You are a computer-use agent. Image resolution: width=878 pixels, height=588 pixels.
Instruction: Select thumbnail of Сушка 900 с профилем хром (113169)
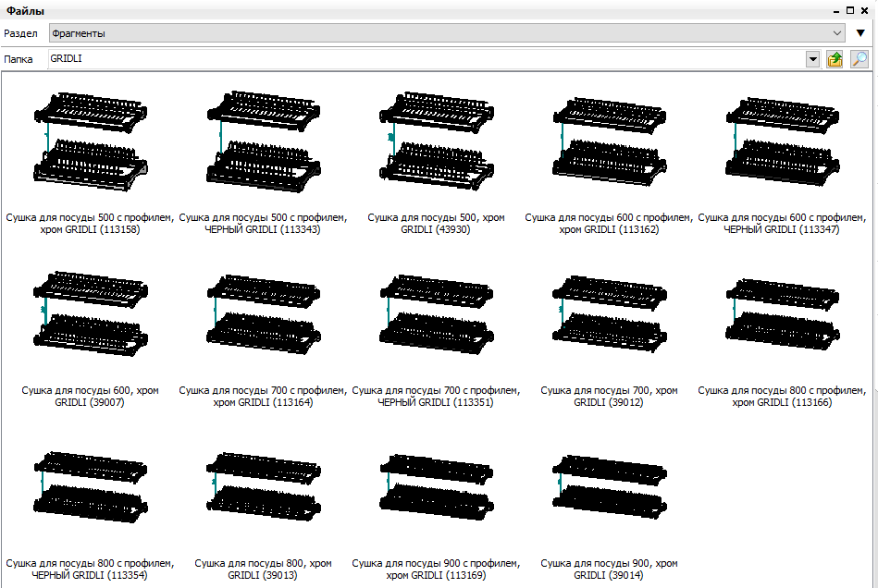click(x=436, y=486)
